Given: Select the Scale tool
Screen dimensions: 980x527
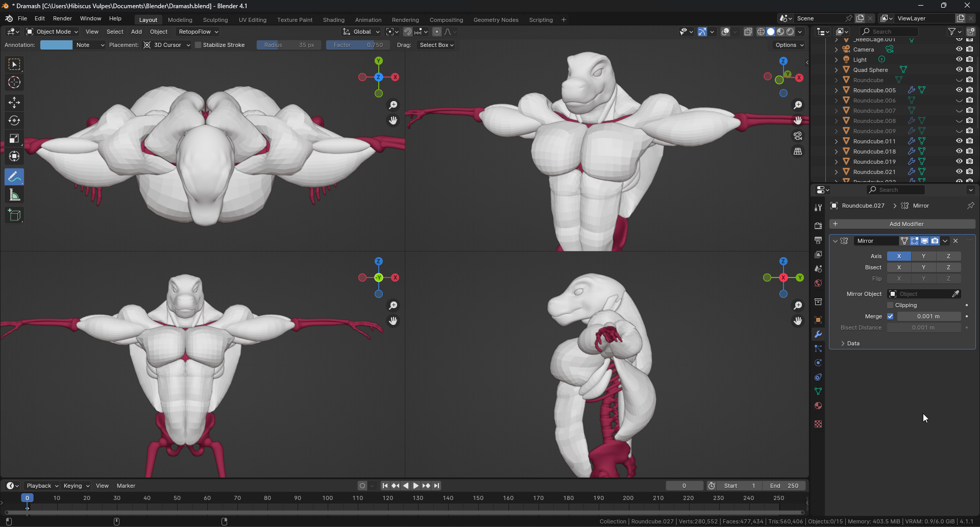Looking at the screenshot, I should (14, 138).
